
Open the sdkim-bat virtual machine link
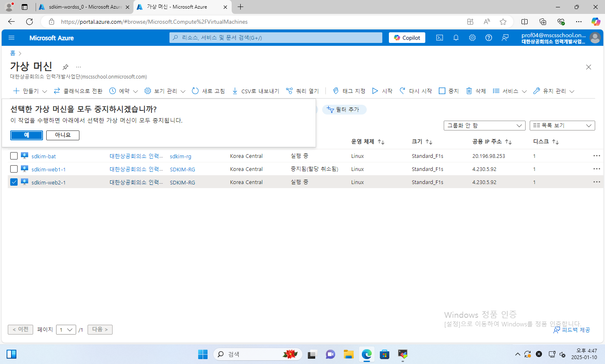pyautogui.click(x=44, y=156)
